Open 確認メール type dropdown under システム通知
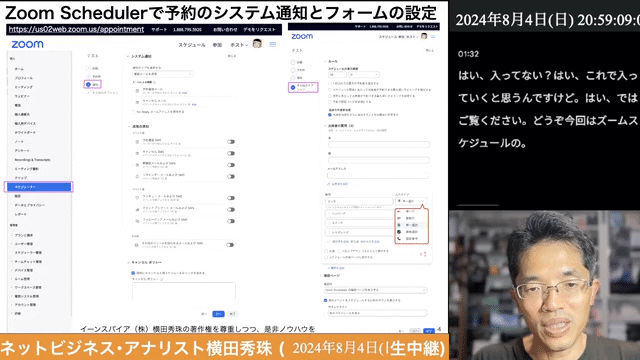This screenshot has height=360, width=640. coord(162,74)
